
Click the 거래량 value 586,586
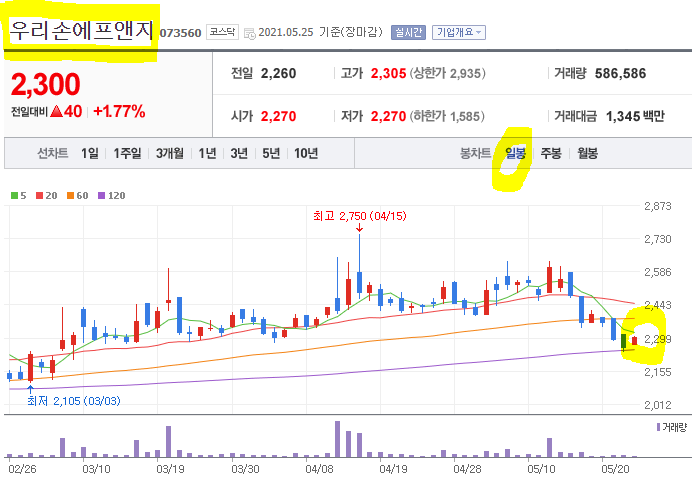621,73
